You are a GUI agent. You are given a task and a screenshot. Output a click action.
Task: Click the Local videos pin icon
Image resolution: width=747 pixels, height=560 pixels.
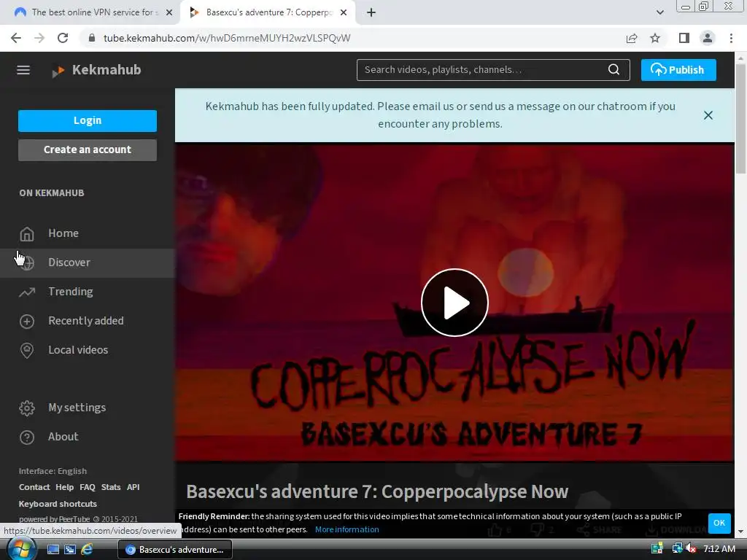click(27, 351)
